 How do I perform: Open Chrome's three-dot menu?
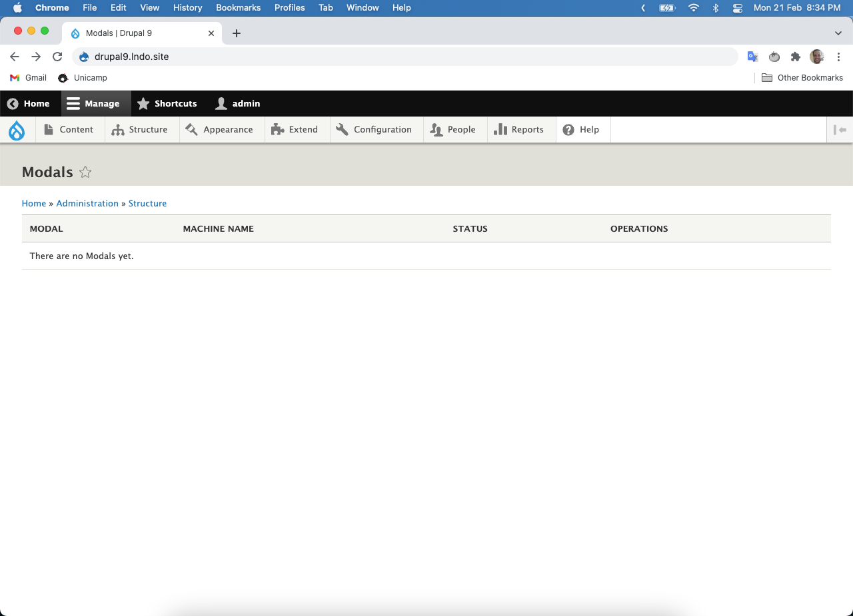click(838, 57)
